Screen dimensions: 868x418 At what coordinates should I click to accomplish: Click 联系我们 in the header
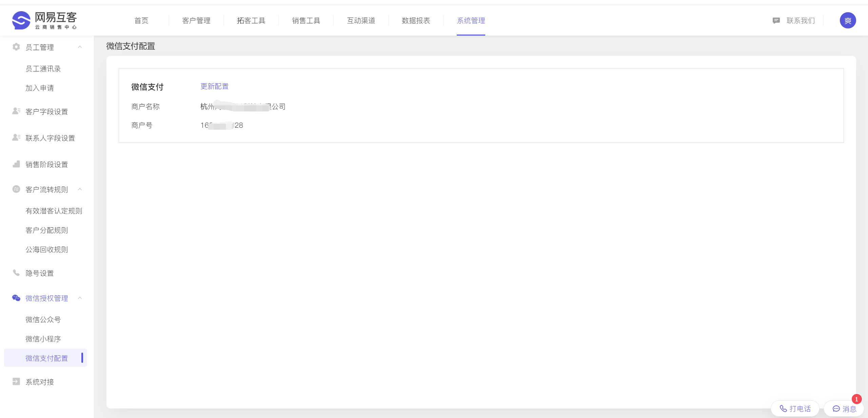click(x=801, y=21)
